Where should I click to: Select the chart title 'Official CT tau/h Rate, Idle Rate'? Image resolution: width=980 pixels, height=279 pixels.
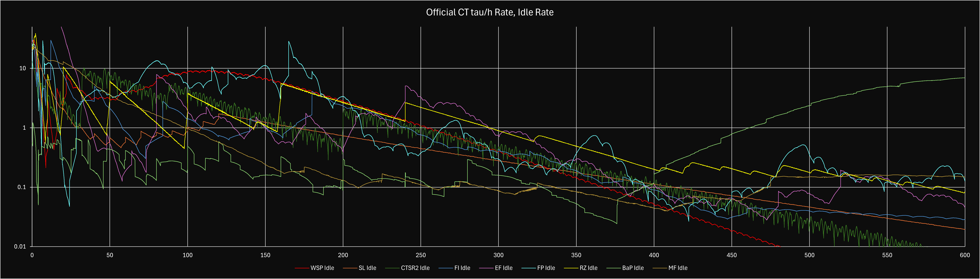pyautogui.click(x=490, y=12)
